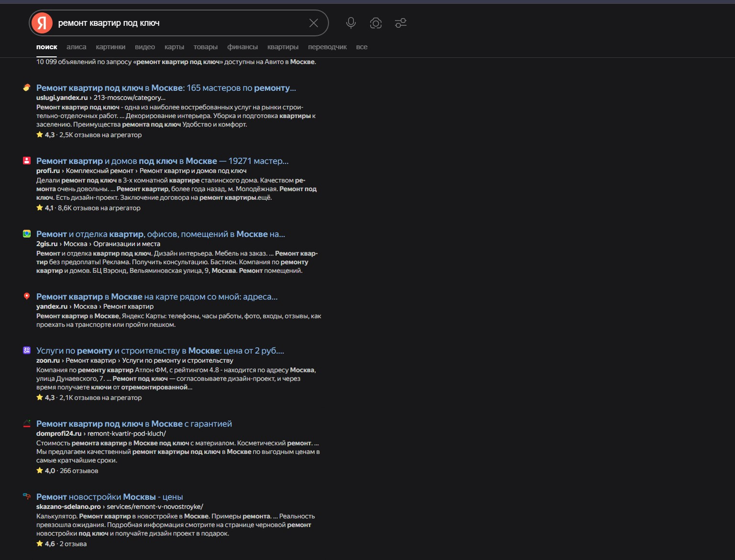
Task: Click 'remont-kvartir-pod-kluch/' URL path
Action: click(x=127, y=433)
